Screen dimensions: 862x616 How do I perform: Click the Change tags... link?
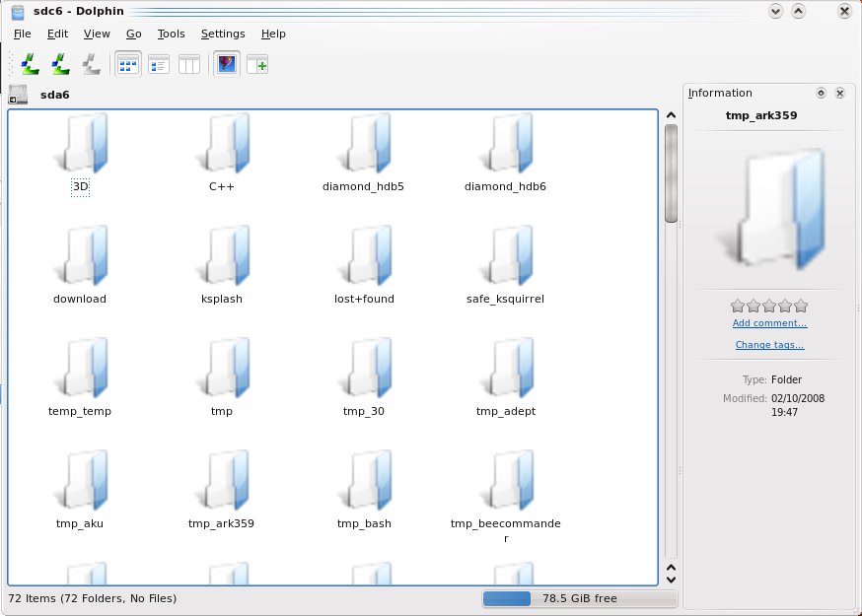769,345
